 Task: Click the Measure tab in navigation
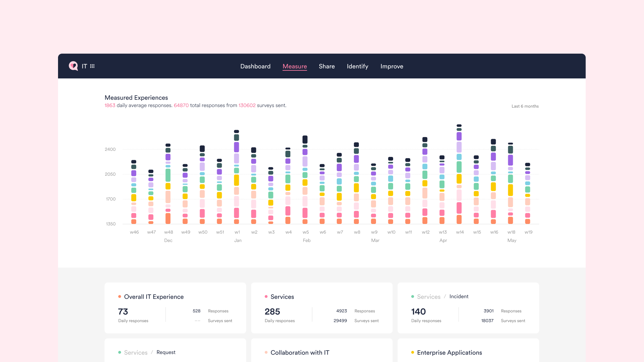(x=294, y=66)
